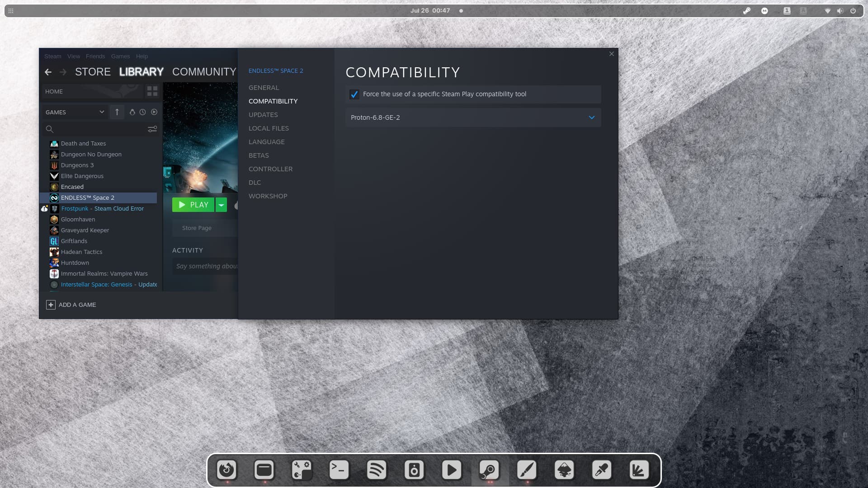This screenshot has width=868, height=488.
Task: Click Add a Game button
Action: coord(71,305)
